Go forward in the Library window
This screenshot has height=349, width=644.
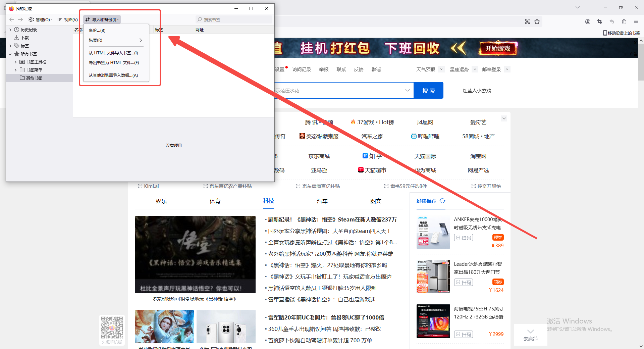coord(20,19)
